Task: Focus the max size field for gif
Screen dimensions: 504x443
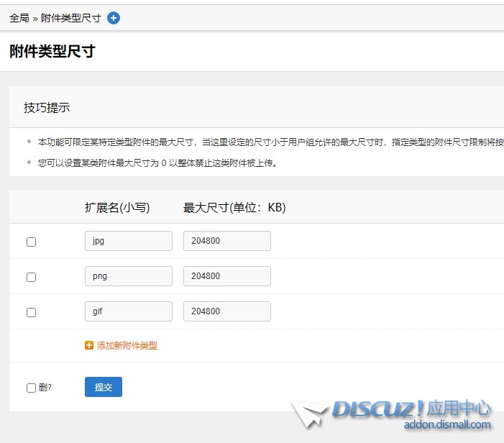Action: 226,311
